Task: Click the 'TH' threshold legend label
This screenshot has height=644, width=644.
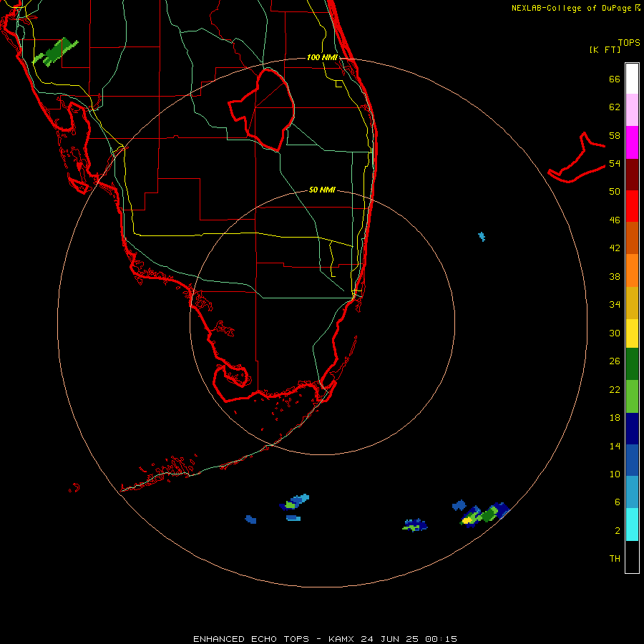Action: point(615,559)
